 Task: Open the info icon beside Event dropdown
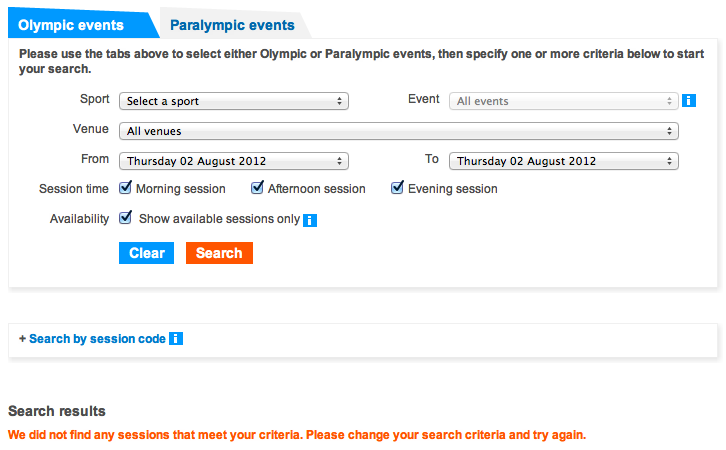pos(689,101)
